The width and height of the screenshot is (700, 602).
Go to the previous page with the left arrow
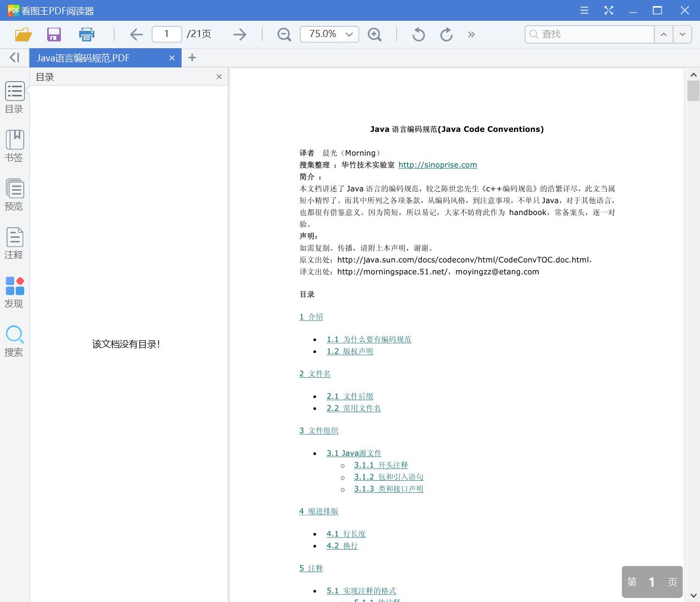point(136,34)
